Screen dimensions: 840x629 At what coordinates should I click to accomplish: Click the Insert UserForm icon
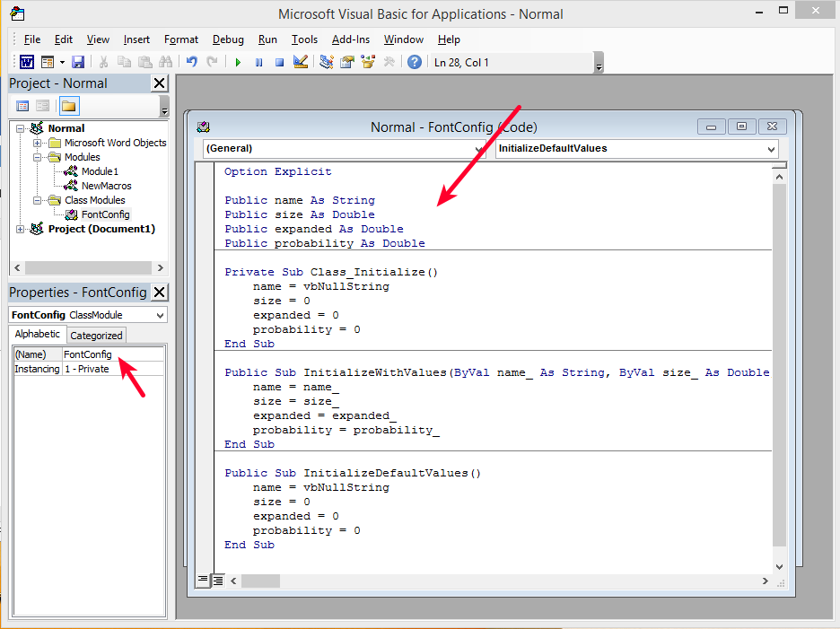click(x=48, y=62)
